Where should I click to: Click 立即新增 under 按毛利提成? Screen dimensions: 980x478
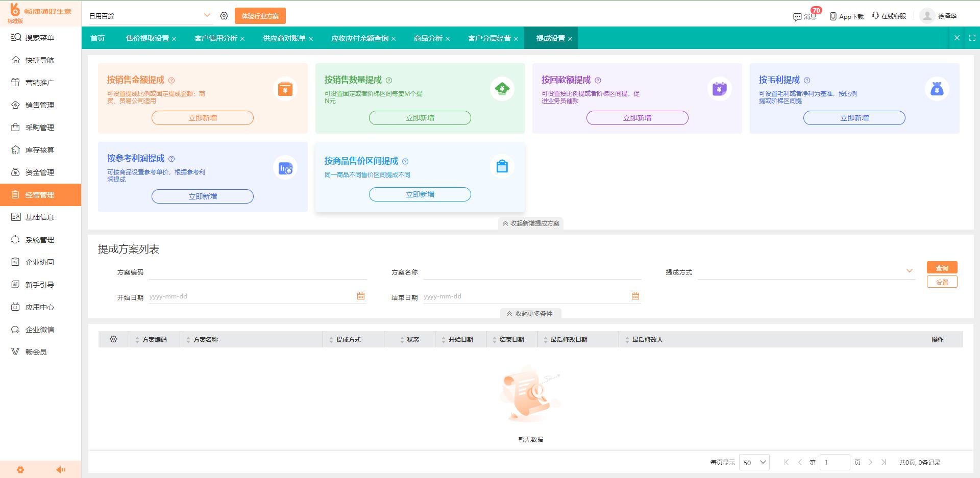pyautogui.click(x=853, y=118)
